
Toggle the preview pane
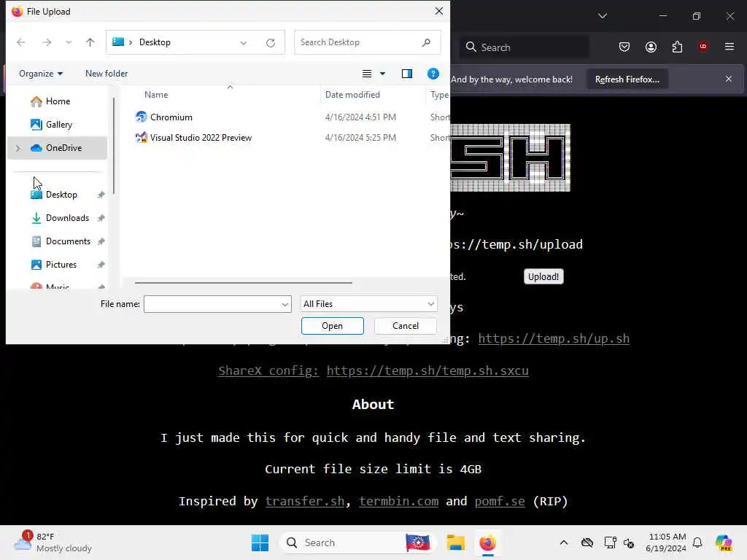(407, 74)
